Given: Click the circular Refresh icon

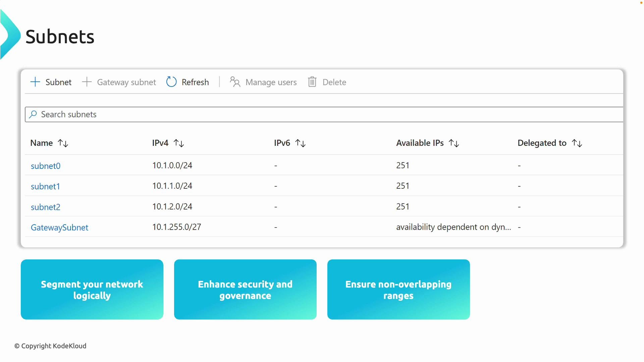Looking at the screenshot, I should pos(171,82).
